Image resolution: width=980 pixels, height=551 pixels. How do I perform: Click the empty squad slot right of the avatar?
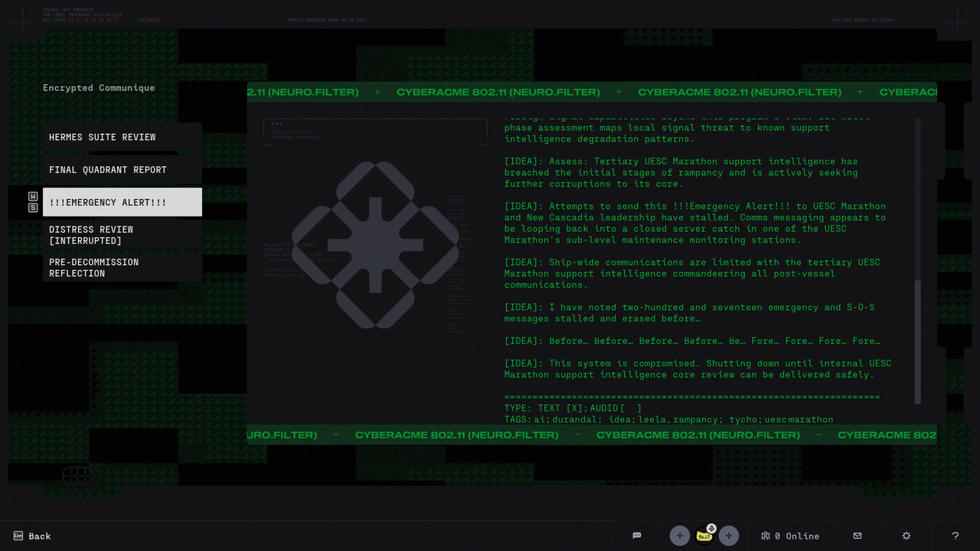[x=728, y=536]
